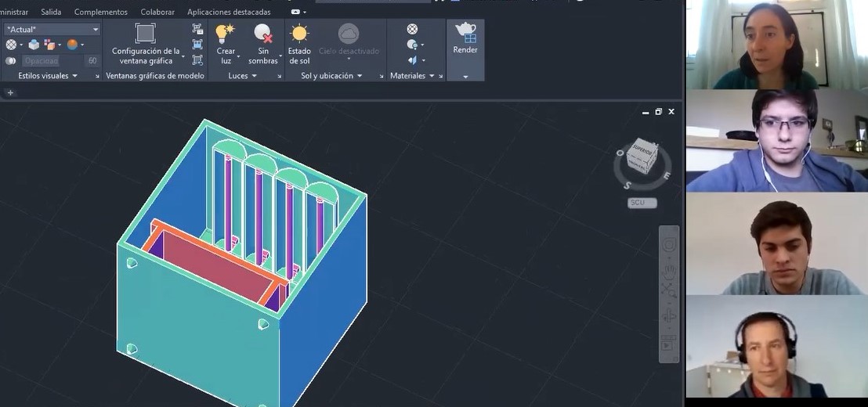Click the restore viewports icon

(197, 59)
